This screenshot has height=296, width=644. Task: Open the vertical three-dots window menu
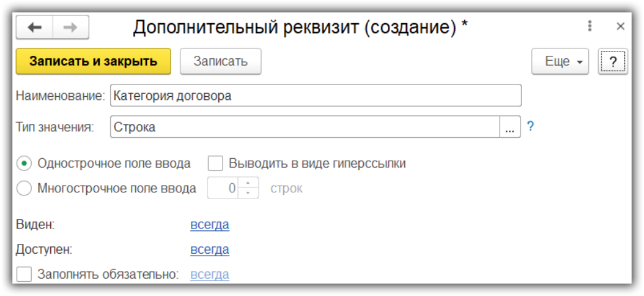pos(589,26)
